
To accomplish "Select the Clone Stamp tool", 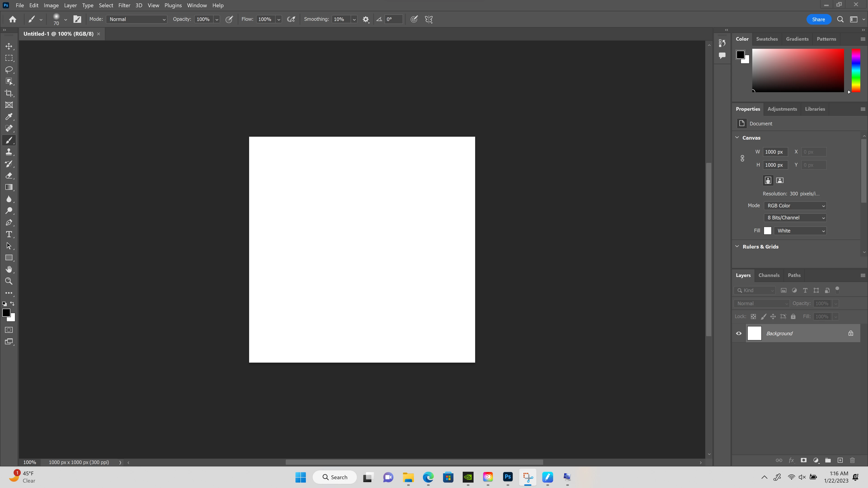I will point(9,152).
